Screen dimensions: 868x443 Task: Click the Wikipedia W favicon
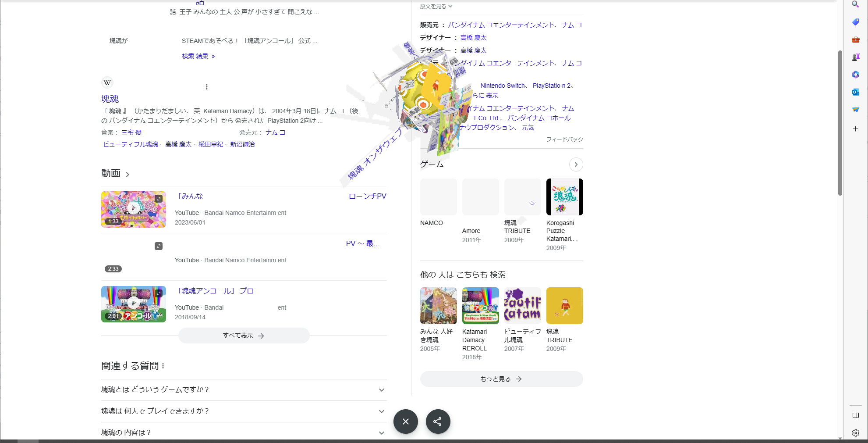107,82
